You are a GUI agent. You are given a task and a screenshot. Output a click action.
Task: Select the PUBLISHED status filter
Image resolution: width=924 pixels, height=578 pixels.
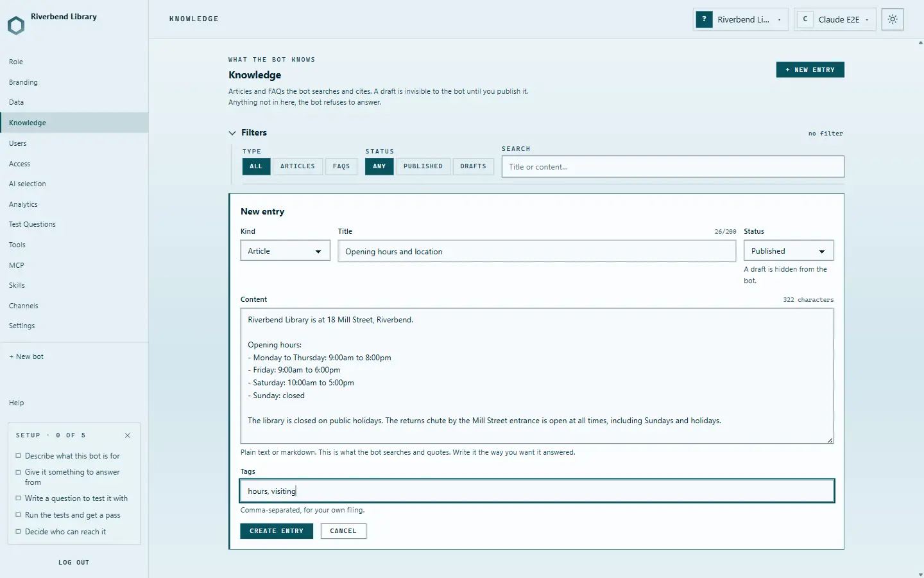(423, 166)
